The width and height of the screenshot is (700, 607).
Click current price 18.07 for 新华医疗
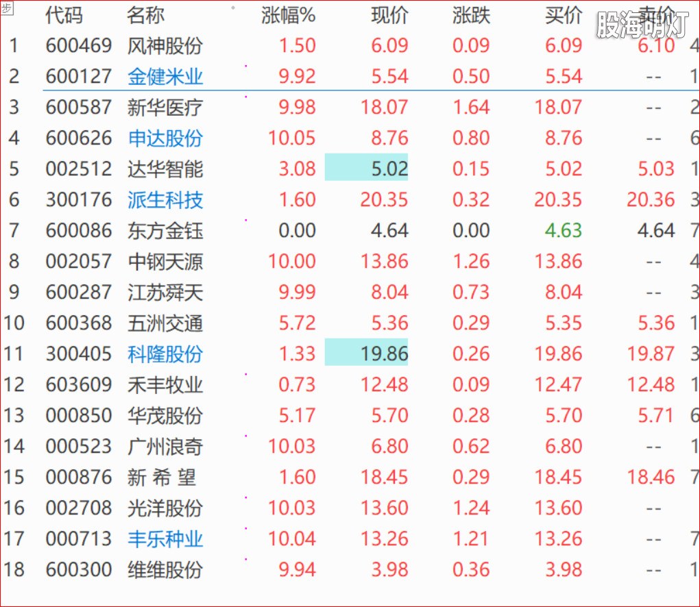(385, 107)
